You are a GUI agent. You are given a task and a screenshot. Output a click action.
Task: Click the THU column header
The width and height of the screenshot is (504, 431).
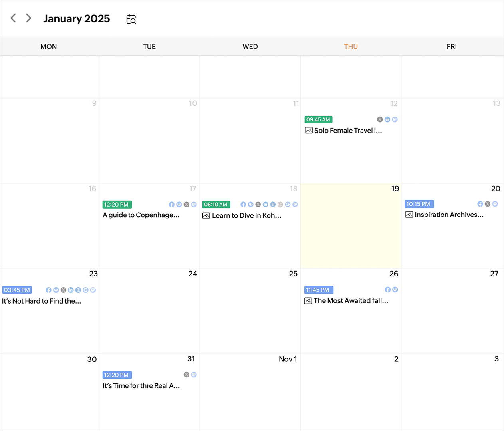[351, 46]
